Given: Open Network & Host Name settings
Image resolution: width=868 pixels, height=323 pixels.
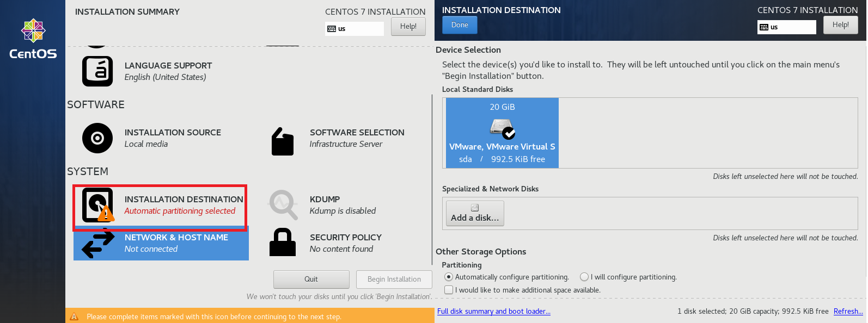Looking at the screenshot, I should pos(161,243).
